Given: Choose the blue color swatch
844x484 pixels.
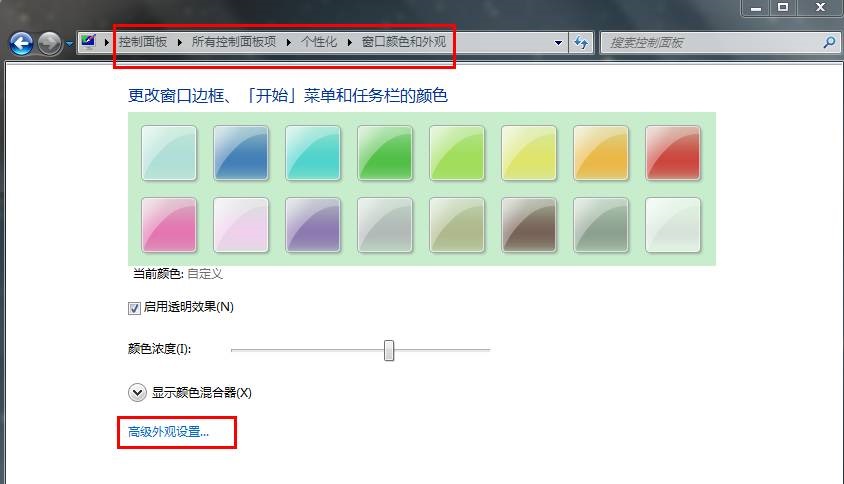Looking at the screenshot, I should (241, 153).
